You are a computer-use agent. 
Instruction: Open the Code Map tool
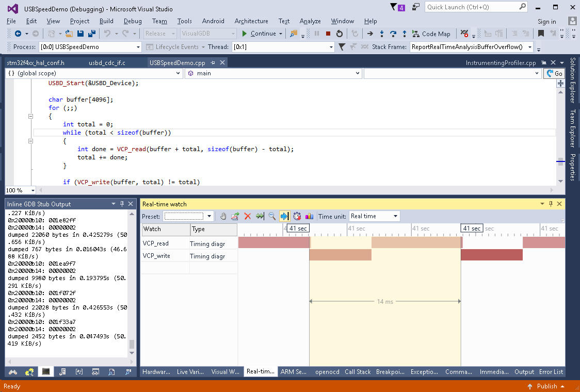431,34
